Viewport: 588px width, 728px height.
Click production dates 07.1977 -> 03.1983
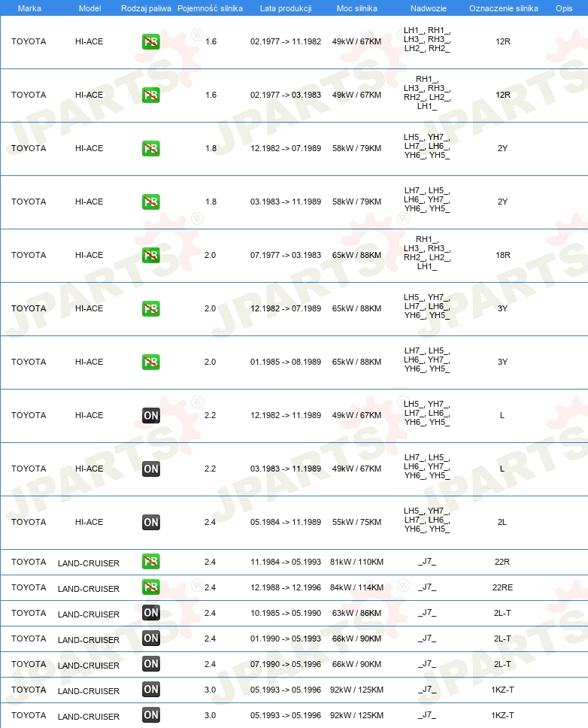(286, 255)
